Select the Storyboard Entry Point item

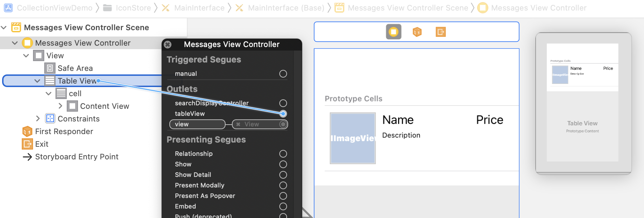click(77, 157)
